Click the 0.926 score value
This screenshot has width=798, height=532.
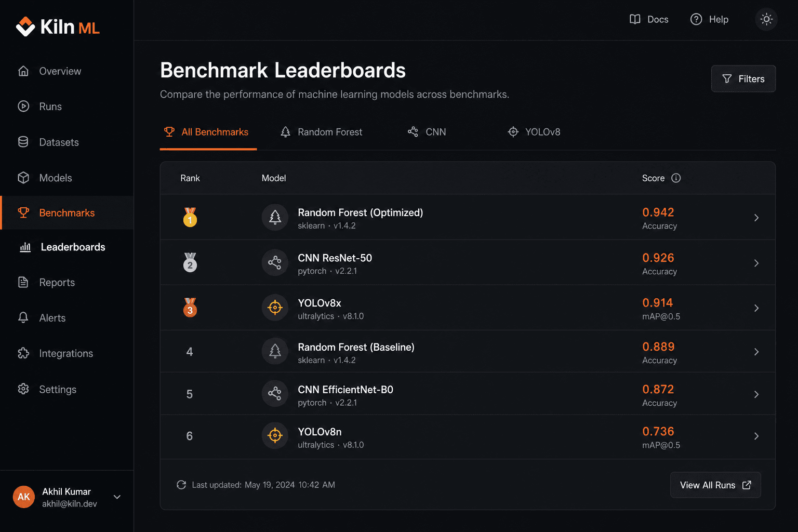[658, 258]
